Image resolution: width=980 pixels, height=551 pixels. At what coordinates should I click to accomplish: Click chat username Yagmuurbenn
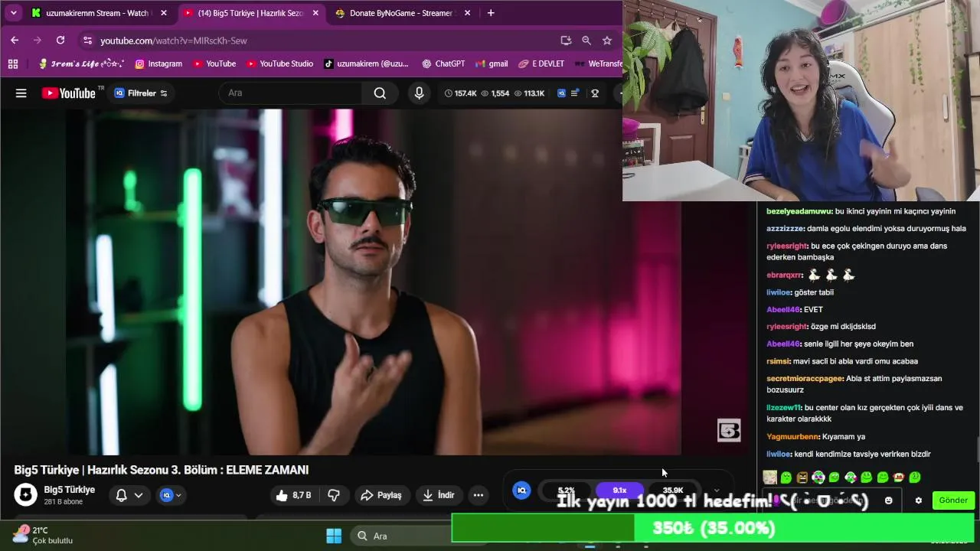792,436
